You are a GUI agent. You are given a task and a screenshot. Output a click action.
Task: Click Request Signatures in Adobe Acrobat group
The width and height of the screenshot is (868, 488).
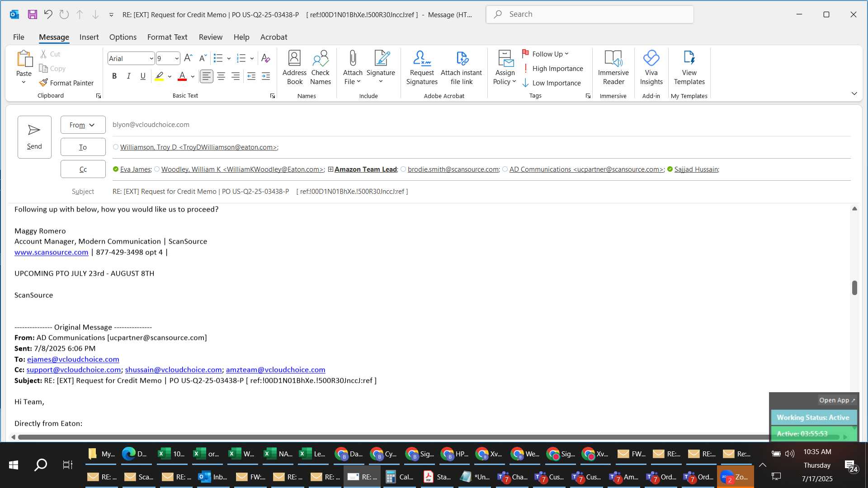(422, 68)
